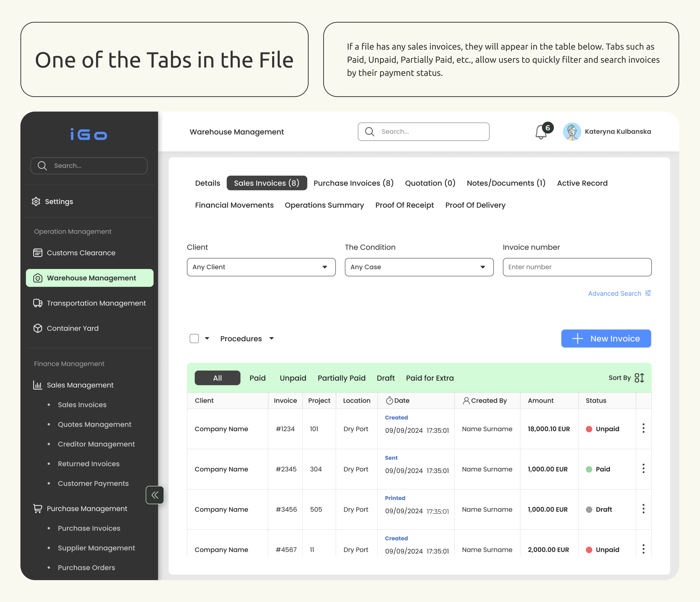Screen dimensions: 700x602
Task: Open Transportation Management truck icon
Action: point(38,303)
